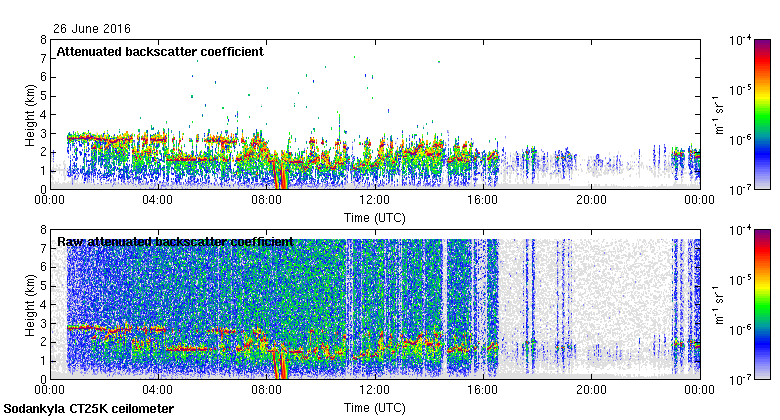Click the top plot's rainbow colorbar
Viewport: 780px width, 420px height.
[x=762, y=114]
